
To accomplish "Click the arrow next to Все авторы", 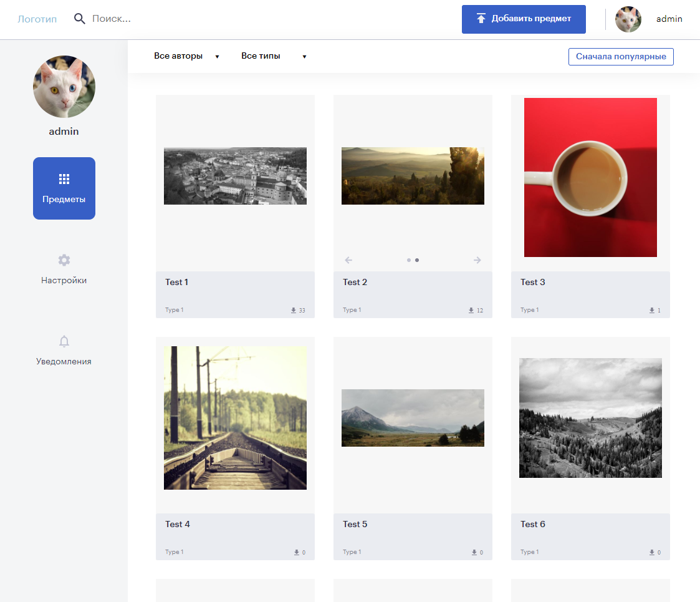I will tap(217, 57).
